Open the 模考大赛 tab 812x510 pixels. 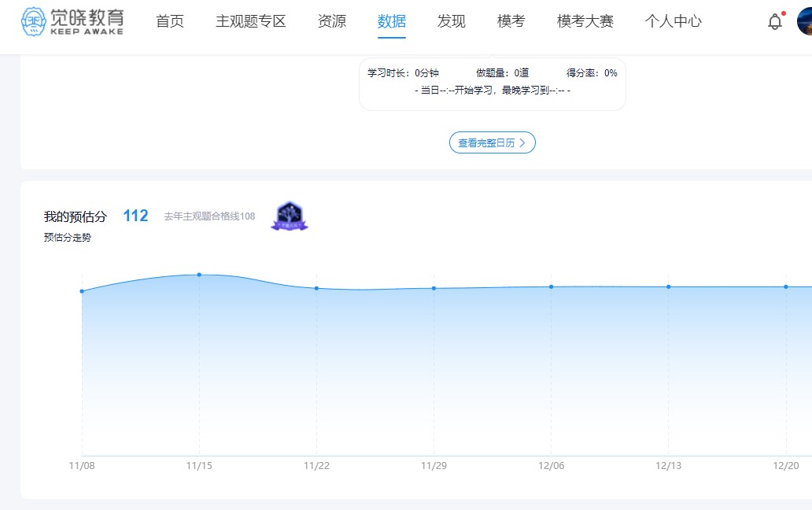[585, 21]
